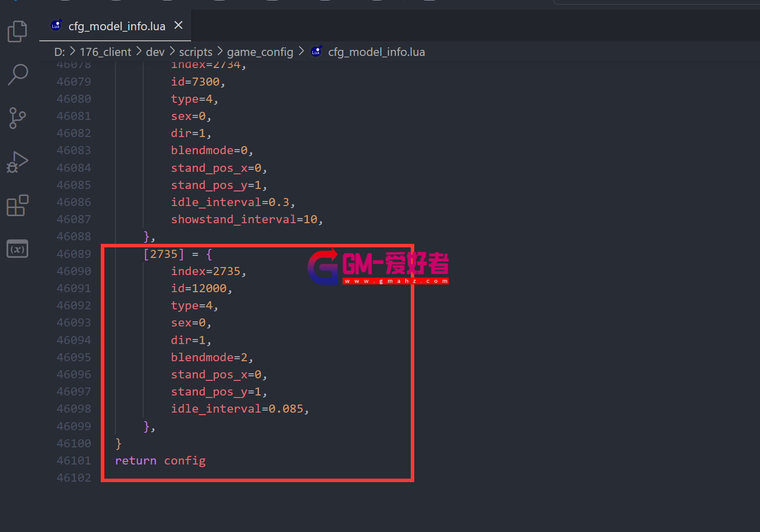Screen dimensions: 760x532
Task: Click line number 46101 in the gutter
Action: click(74, 460)
